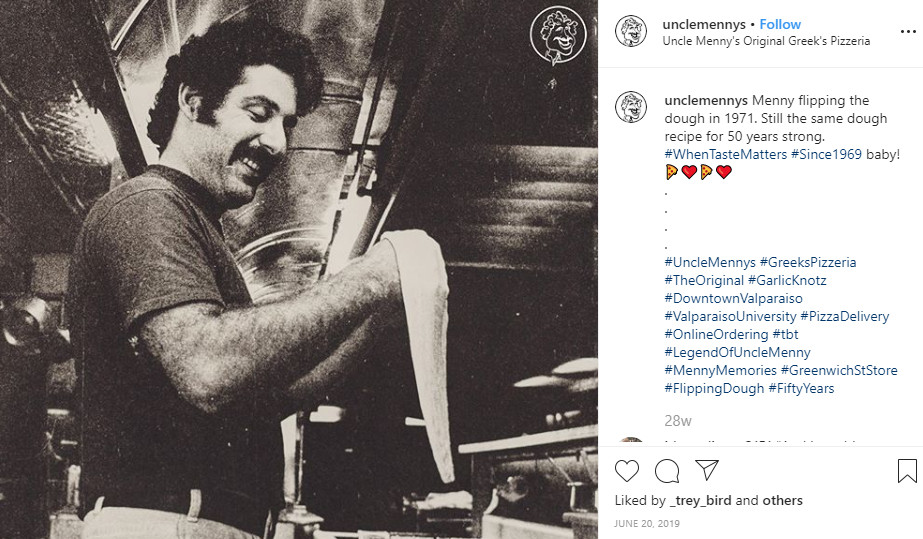Open the #WhenTasteMatters hashtag
The width and height of the screenshot is (923, 539).
coord(725,154)
